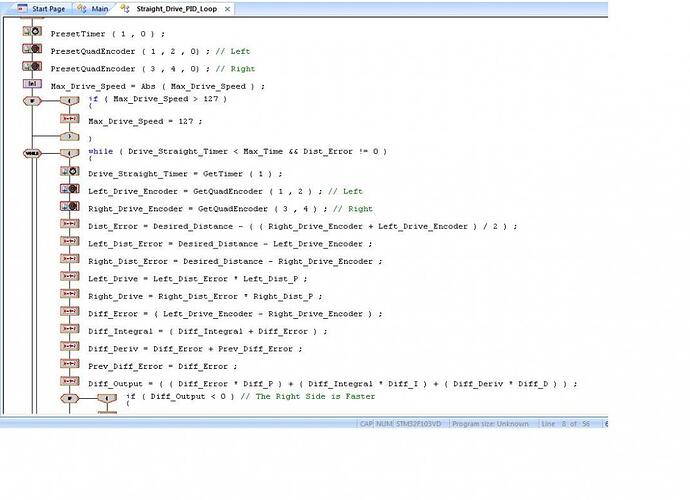690x500 pixels.
Task: Click the 'The Right Side is Faster' comment
Action: (x=308, y=397)
